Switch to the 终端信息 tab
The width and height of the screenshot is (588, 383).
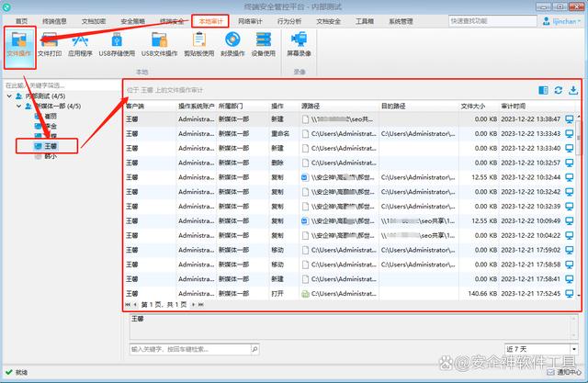54,21
